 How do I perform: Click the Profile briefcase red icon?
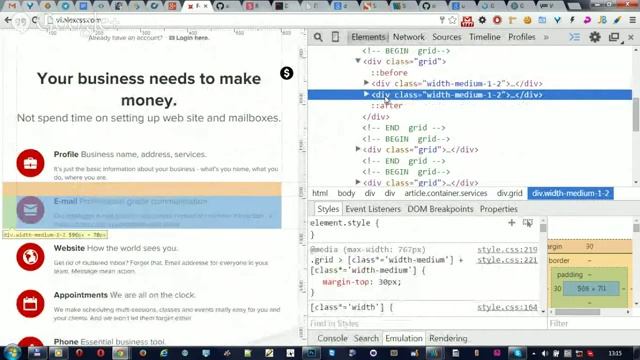pyautogui.click(x=31, y=163)
